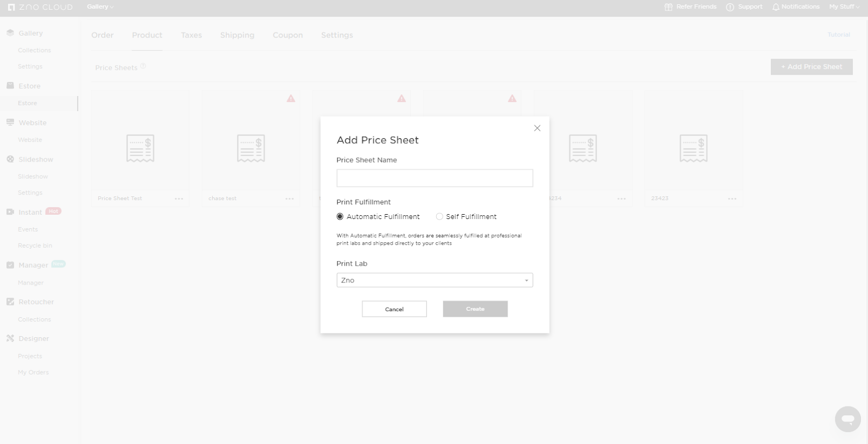
Task: Expand the My Stuff menu
Action: coord(844,7)
